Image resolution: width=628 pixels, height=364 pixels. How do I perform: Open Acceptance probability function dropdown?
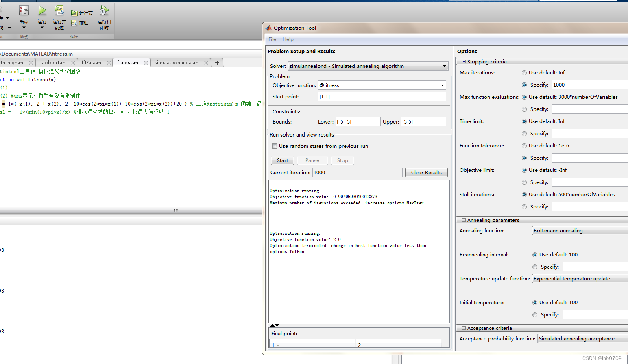[583, 339]
